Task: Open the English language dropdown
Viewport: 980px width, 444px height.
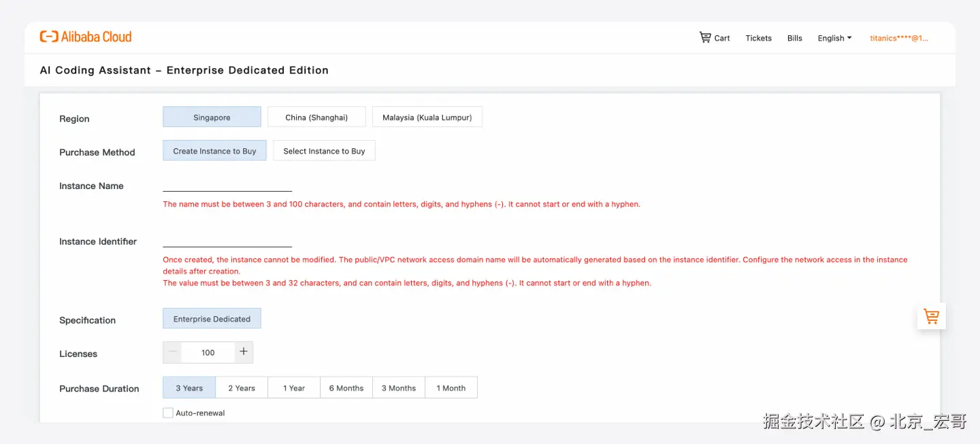Action: click(834, 38)
